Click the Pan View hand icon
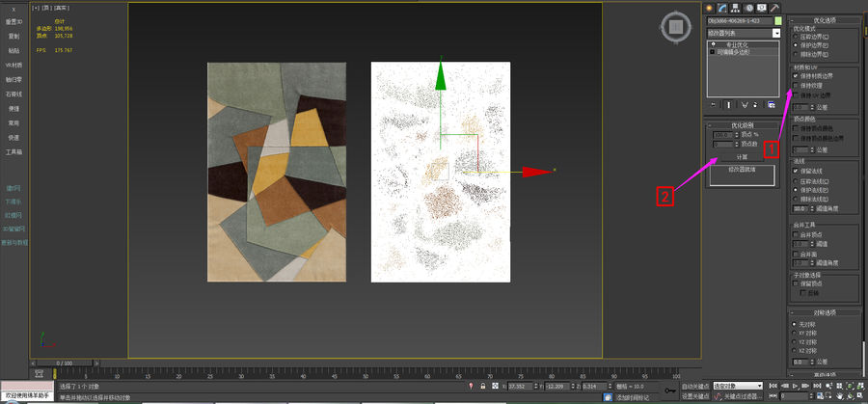Viewport: 868px width, 404px height. tap(840, 395)
